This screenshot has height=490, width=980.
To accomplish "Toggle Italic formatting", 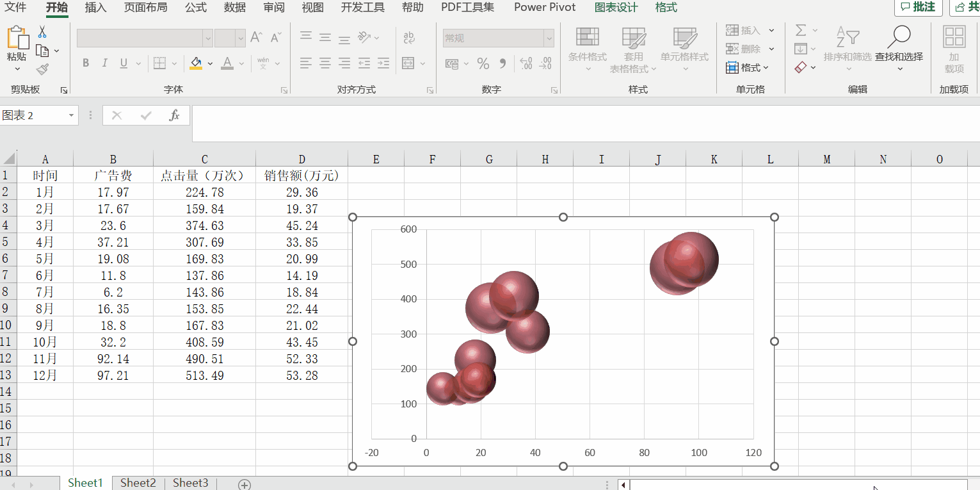I will click(x=104, y=63).
